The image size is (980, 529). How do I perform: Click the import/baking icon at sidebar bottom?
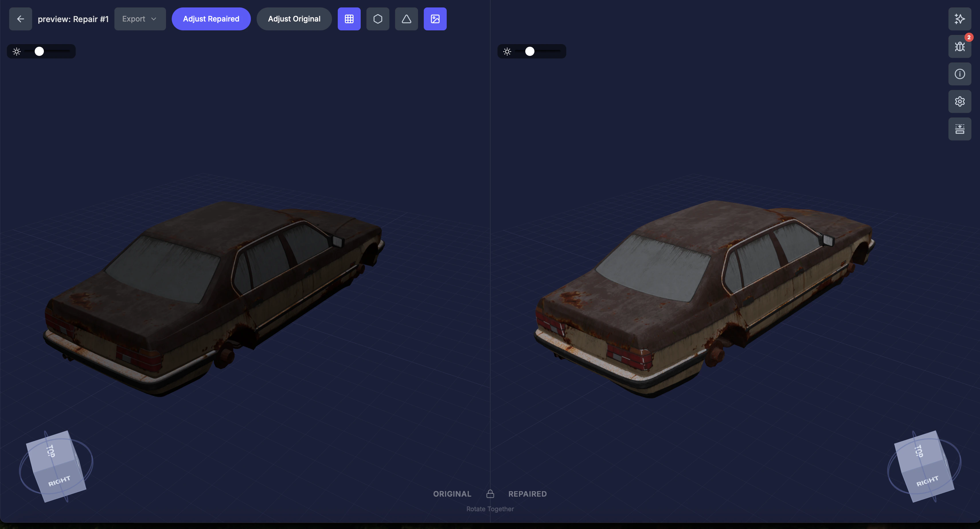(959, 129)
